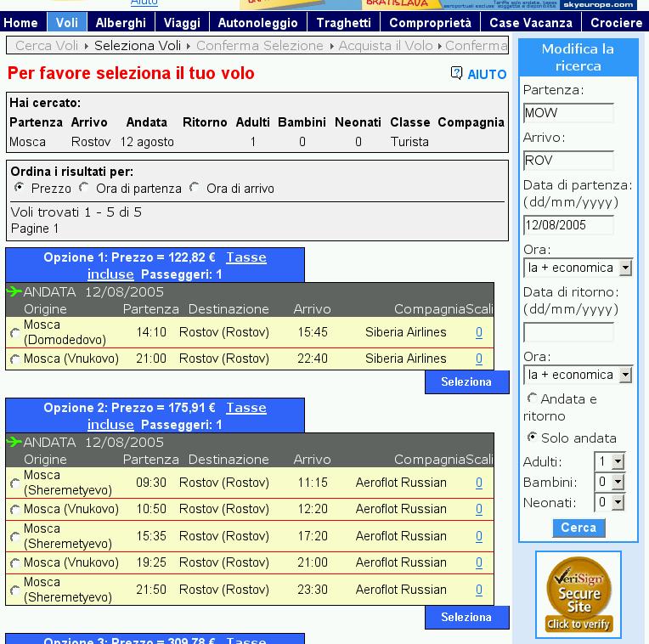The image size is (649, 644).
Task: Open the Bambini count dropdown
Action: point(618,482)
